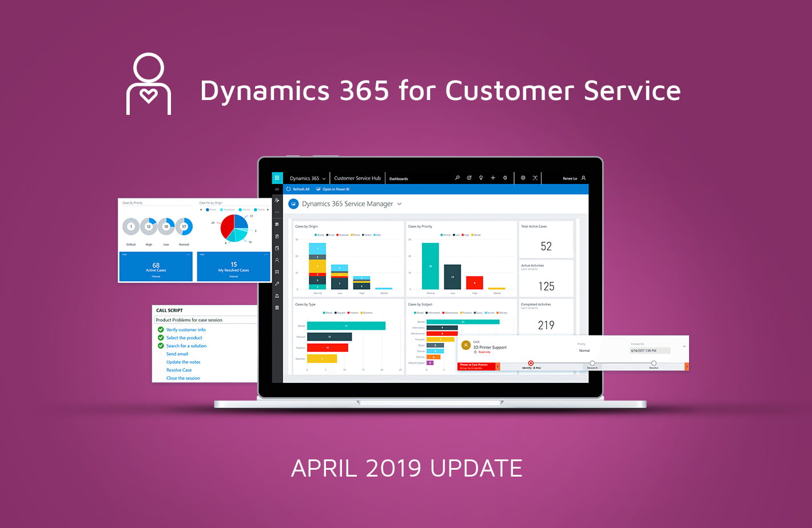Open the Renee Lo user profile icon
Viewport: 812px width, 528px height.
[583, 178]
